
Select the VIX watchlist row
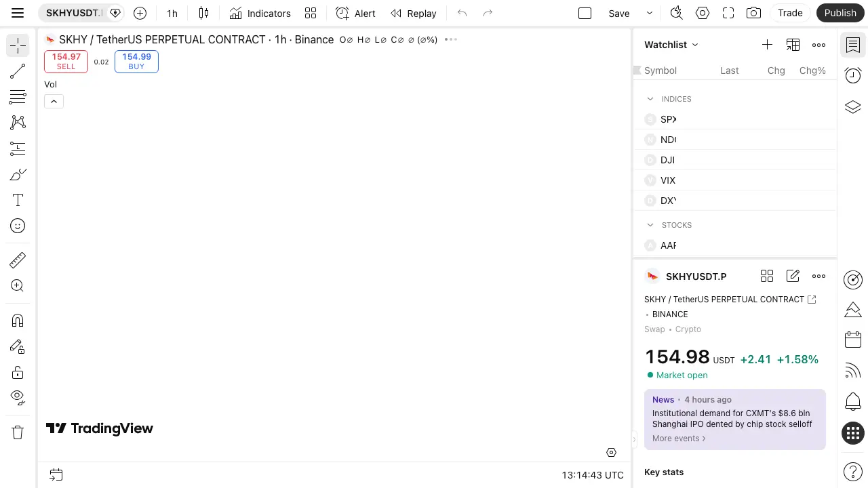tap(735, 180)
